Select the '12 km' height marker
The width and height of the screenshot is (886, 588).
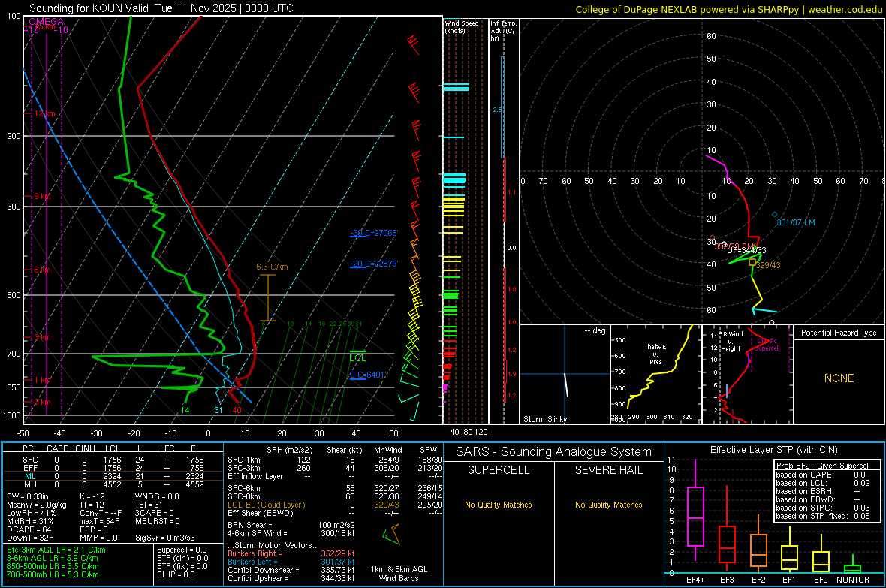[44, 113]
